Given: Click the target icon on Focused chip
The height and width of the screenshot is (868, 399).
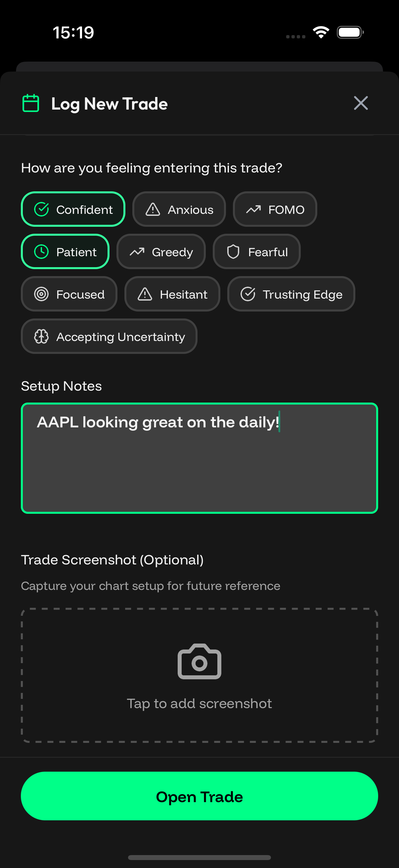Looking at the screenshot, I should [x=41, y=294].
